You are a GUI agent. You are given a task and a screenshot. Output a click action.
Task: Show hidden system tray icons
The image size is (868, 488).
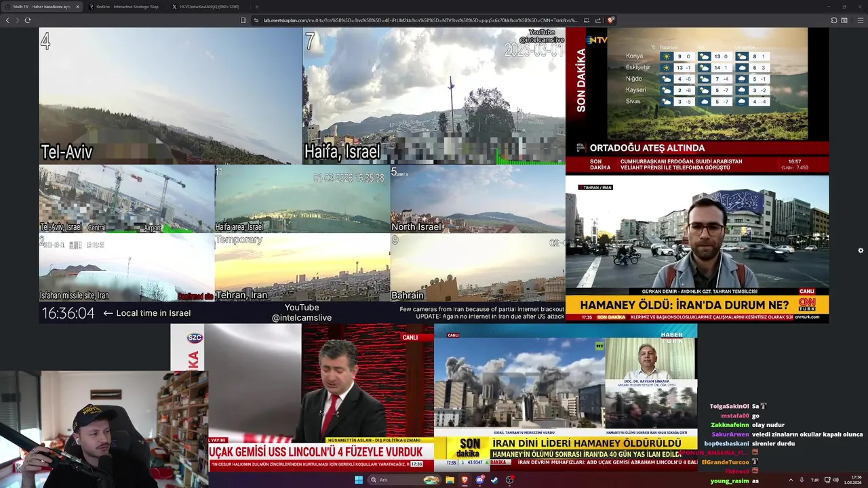click(x=791, y=480)
